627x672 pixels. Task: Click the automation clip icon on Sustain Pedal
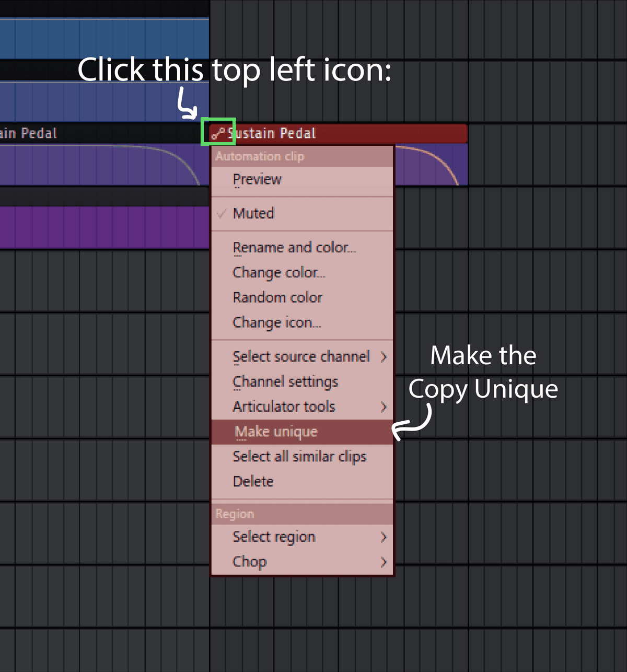218,134
